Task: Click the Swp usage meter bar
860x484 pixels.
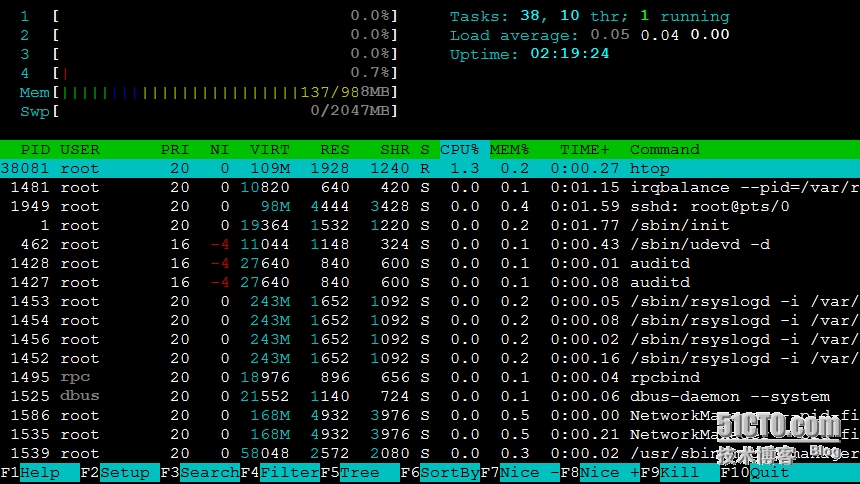Action: tap(208, 111)
